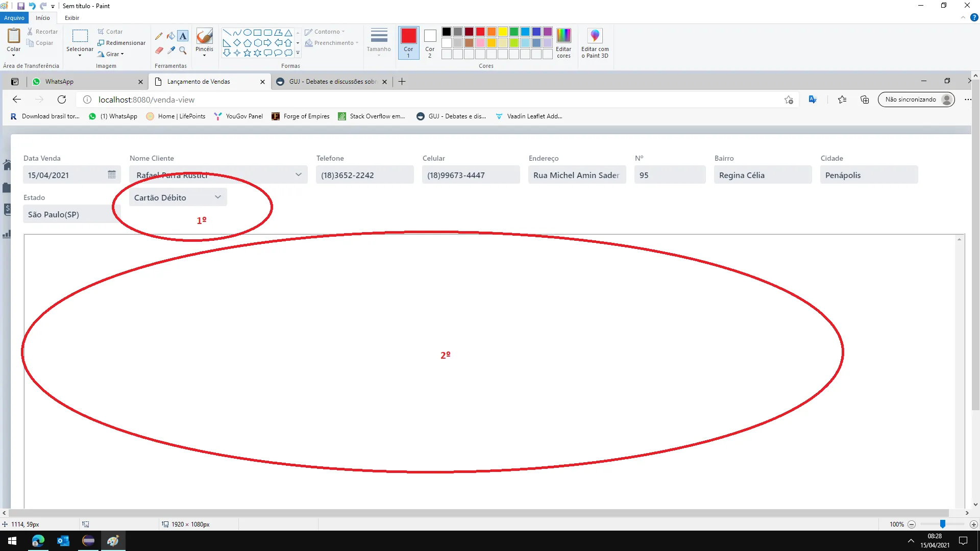This screenshot has width=980, height=551.
Task: Open the Selecionar dropdown arrow
Action: click(80, 55)
